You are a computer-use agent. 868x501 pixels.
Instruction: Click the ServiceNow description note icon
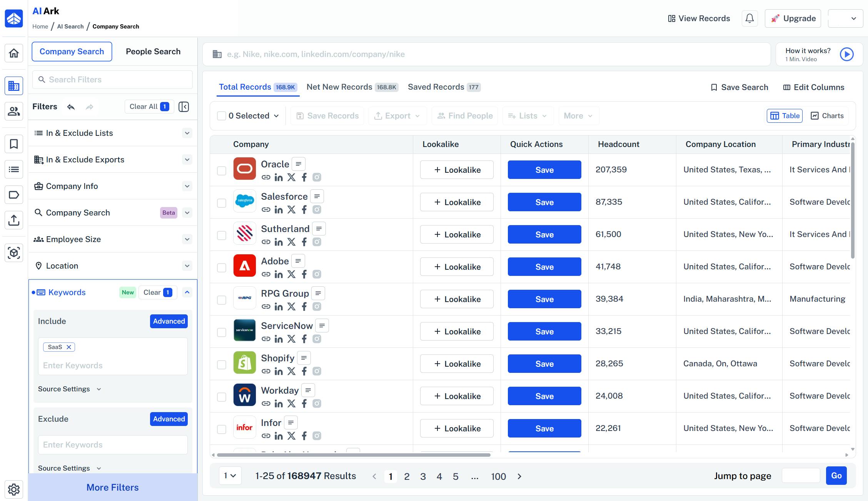(x=322, y=326)
